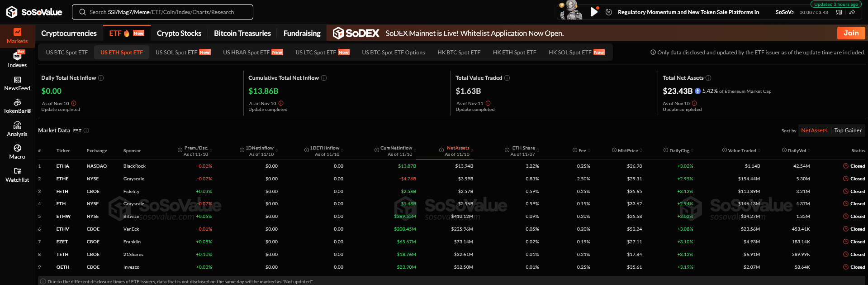The height and width of the screenshot is (285, 868).
Task: Open the Bitcoin Treasuries menu
Action: [242, 33]
